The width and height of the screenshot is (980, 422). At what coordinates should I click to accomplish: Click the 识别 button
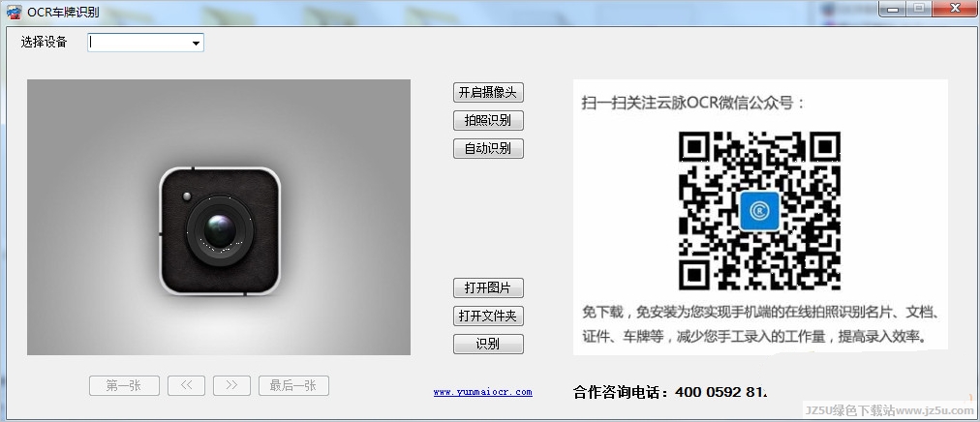488,344
